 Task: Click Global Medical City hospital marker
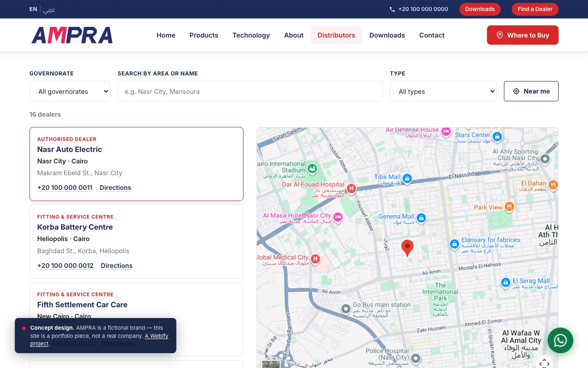(x=315, y=259)
